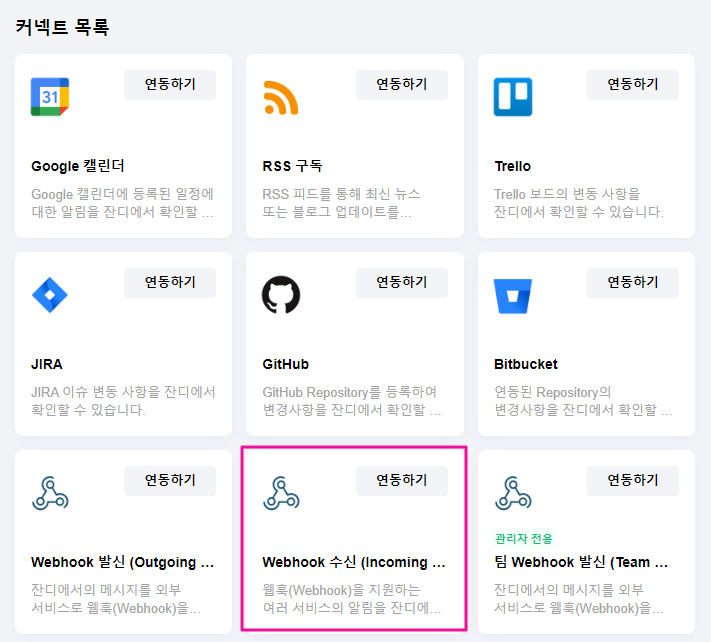Choose 연동하기 on the Bitbucket card
Screen dimensions: 711x642
[x=633, y=283]
